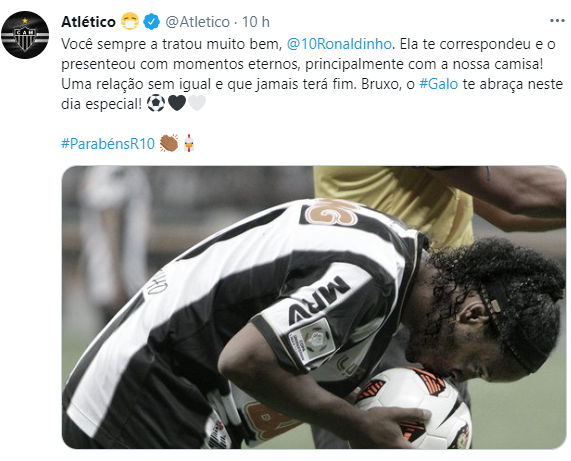
Task: Click the black heart emoji
Action: pos(177,103)
